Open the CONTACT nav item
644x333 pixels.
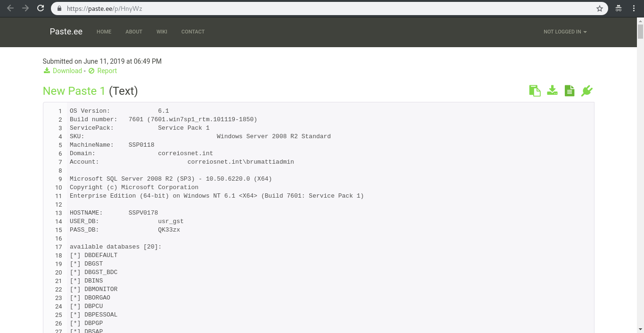tap(193, 32)
